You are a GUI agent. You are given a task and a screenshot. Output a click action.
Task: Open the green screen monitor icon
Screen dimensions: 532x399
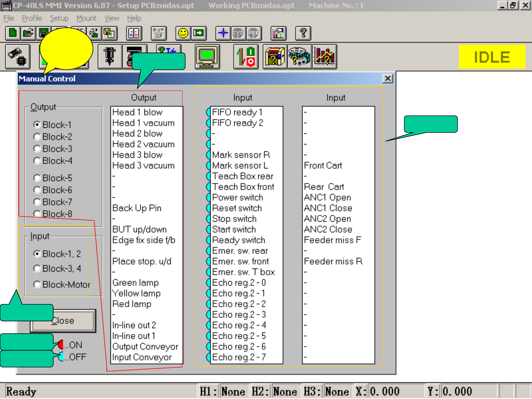(x=207, y=57)
